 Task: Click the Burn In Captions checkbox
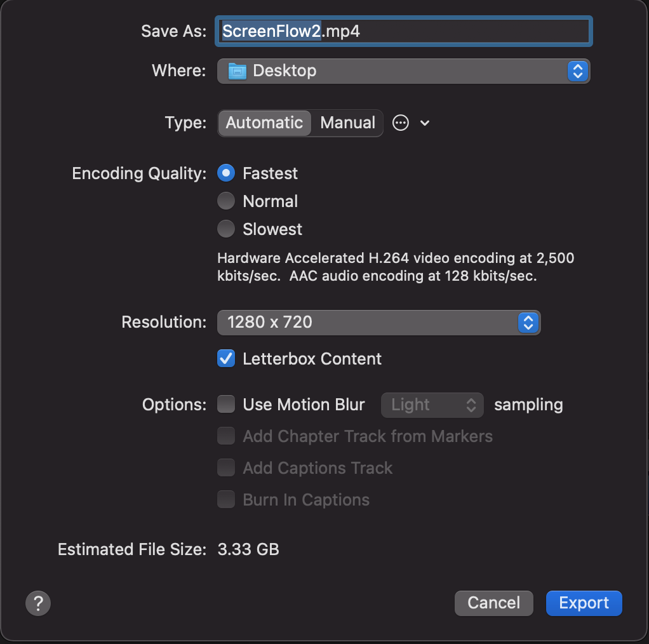[x=226, y=500]
